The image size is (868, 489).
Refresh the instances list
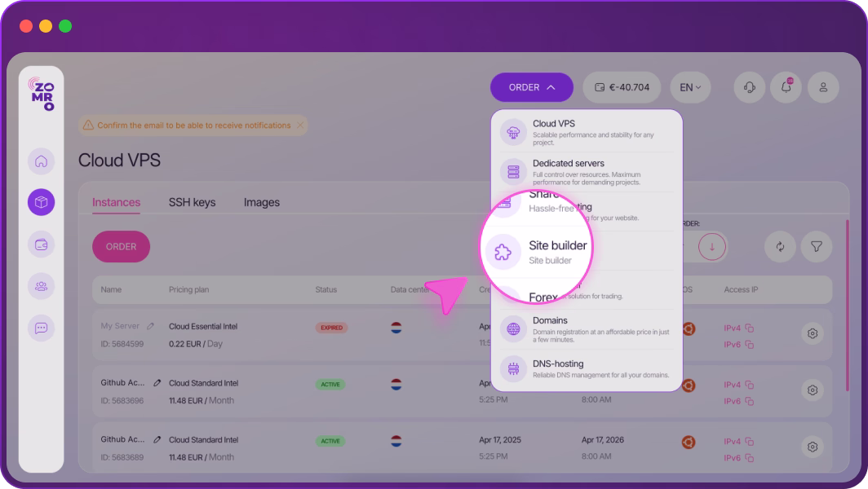(x=780, y=246)
